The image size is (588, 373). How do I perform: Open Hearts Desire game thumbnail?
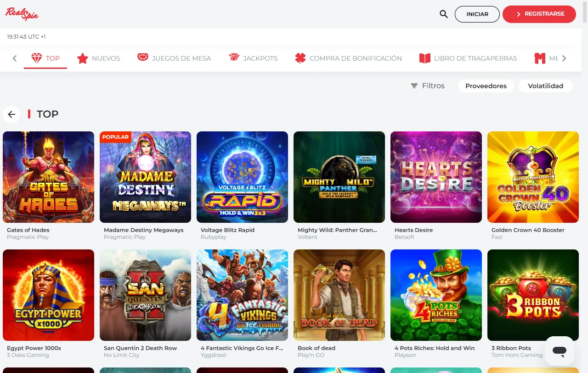tap(436, 177)
